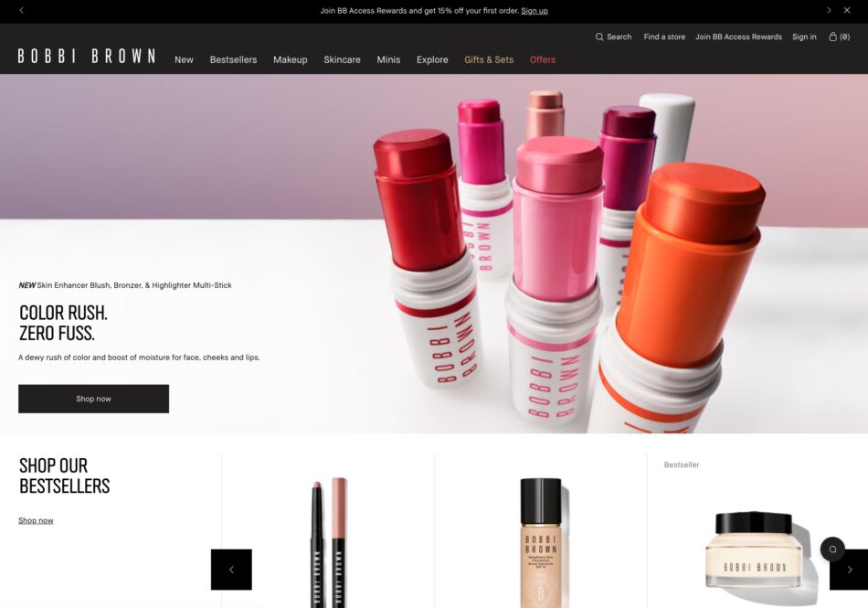Viewport: 868px width, 608px height.
Task: Open the Makeup menu
Action: point(290,59)
